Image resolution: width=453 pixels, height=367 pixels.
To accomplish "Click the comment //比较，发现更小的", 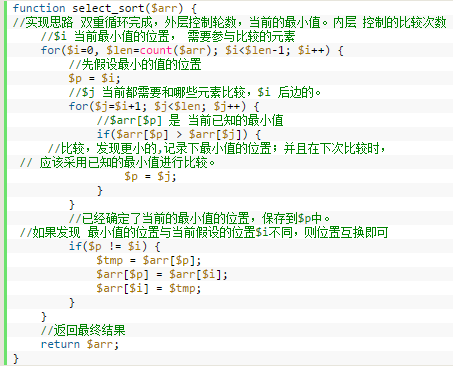I will click(217, 148).
